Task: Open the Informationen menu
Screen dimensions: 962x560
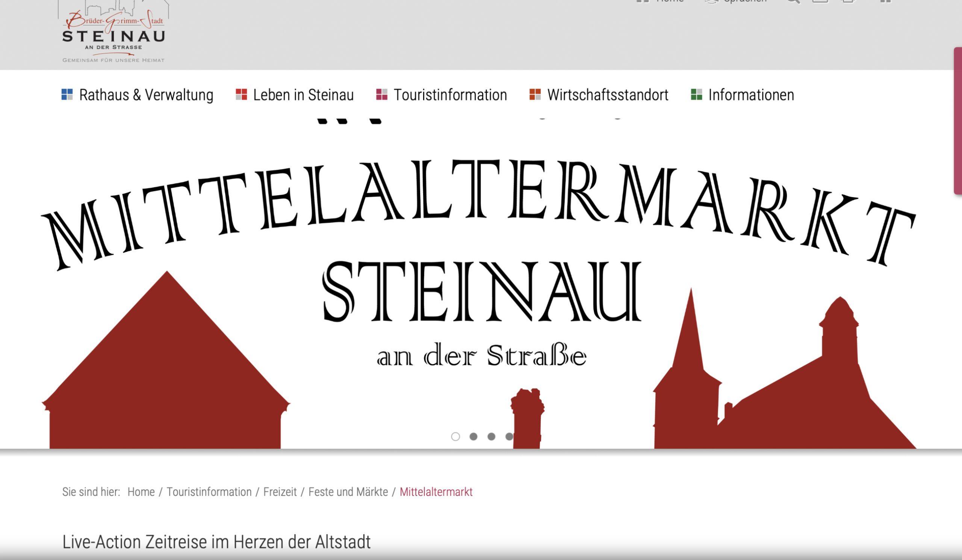Action: click(x=743, y=95)
